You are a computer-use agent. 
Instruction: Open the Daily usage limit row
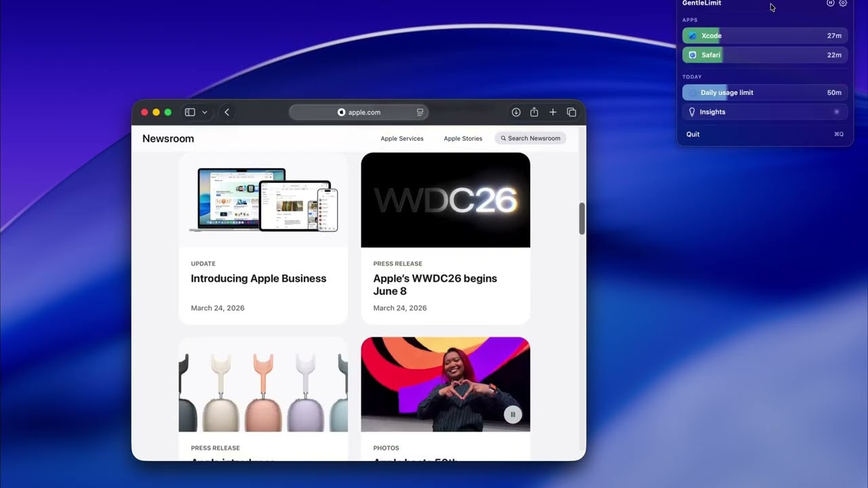coord(765,93)
